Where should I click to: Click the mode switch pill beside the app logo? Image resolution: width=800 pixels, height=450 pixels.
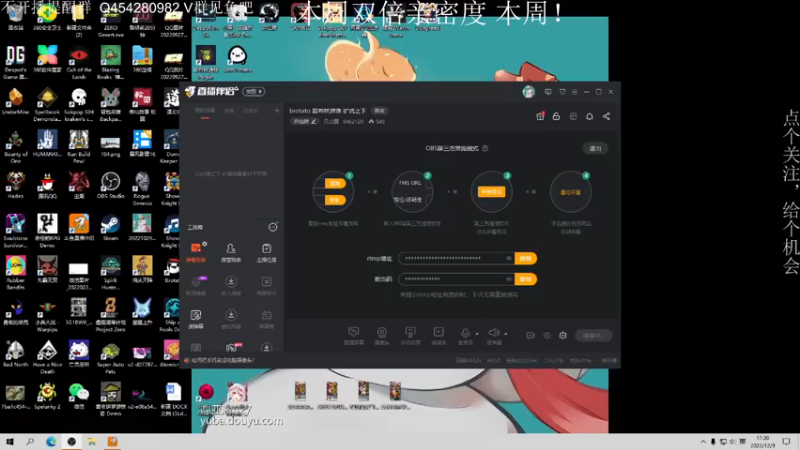pyautogui.click(x=254, y=92)
